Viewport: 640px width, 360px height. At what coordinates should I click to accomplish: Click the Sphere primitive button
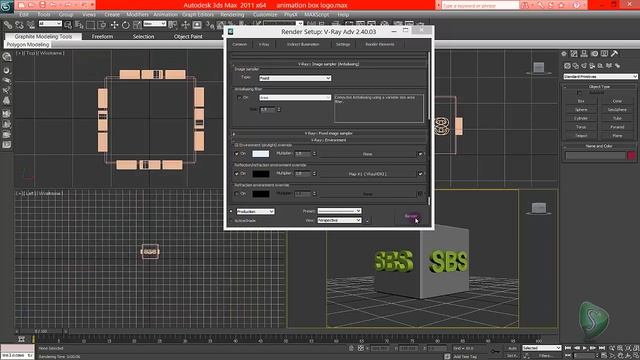pyautogui.click(x=581, y=110)
